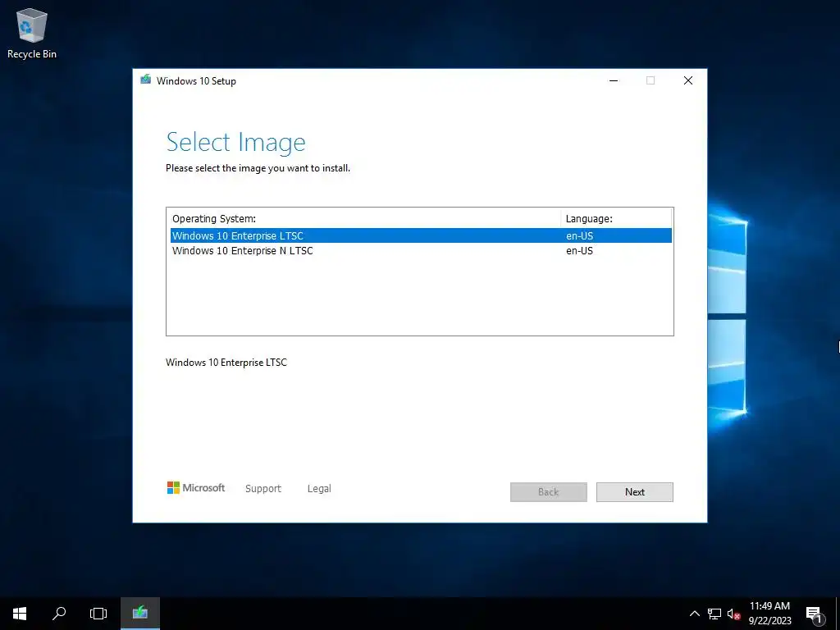Viewport: 840px width, 630px height.
Task: Click the Microsoft logo in setup
Action: click(196, 488)
